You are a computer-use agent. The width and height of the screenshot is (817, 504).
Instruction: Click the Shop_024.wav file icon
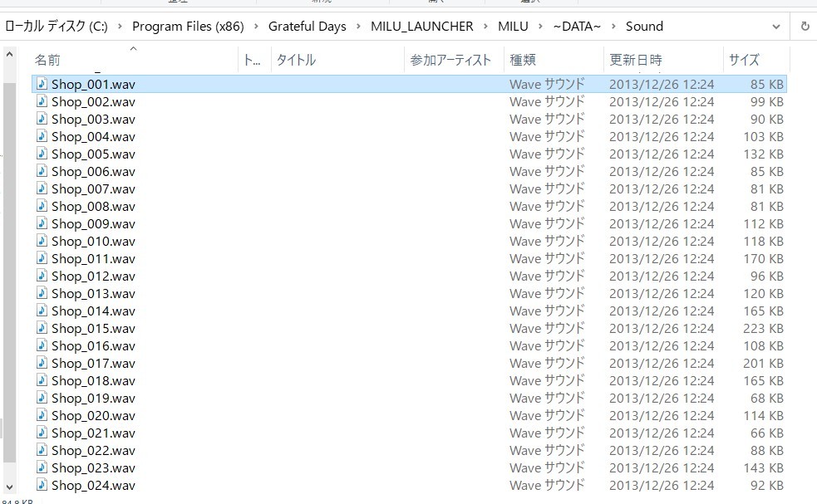(x=42, y=485)
